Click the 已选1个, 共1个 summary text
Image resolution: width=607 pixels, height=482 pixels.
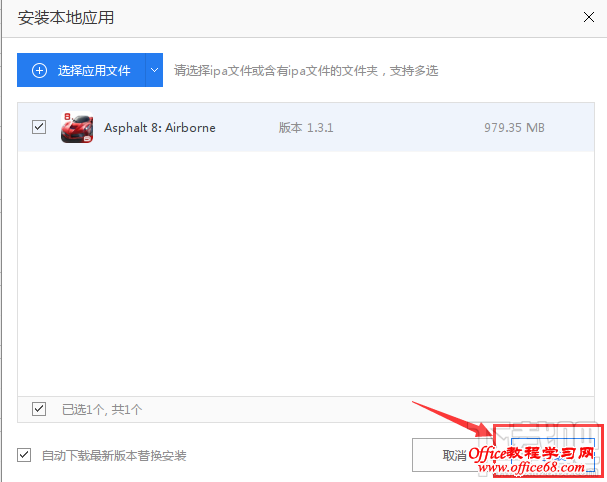pyautogui.click(x=102, y=409)
